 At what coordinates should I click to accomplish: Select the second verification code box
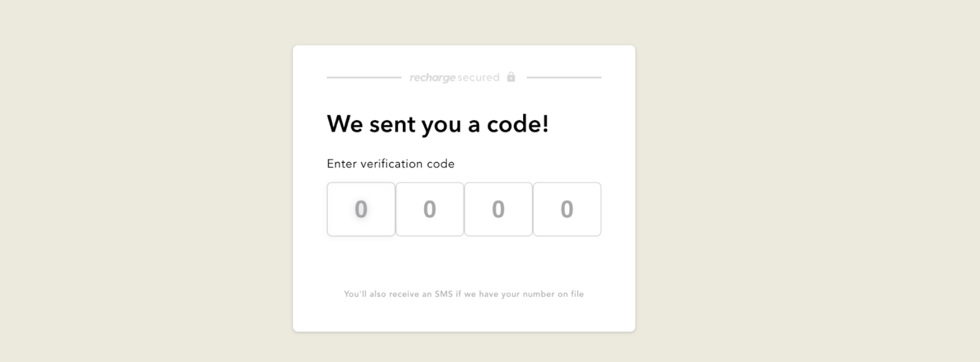click(430, 209)
